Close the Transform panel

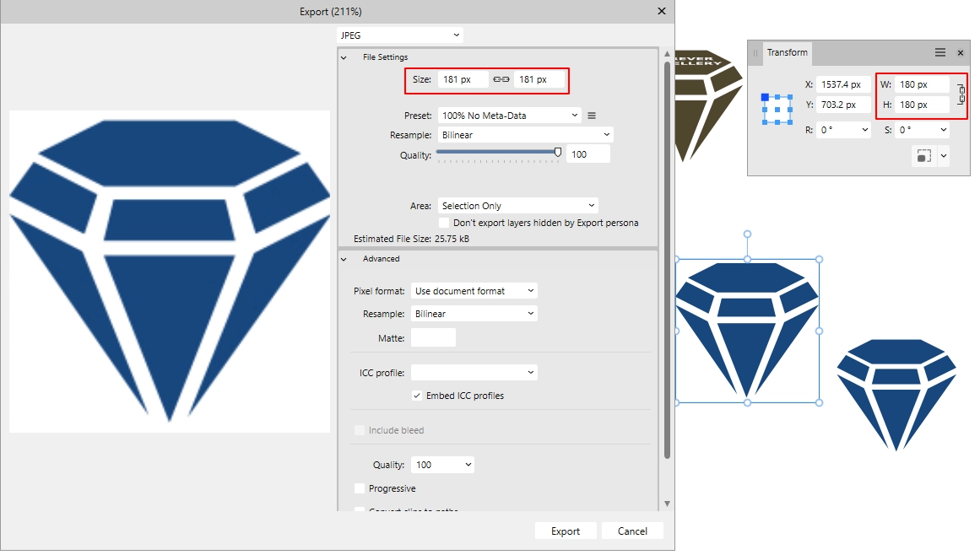tap(960, 53)
